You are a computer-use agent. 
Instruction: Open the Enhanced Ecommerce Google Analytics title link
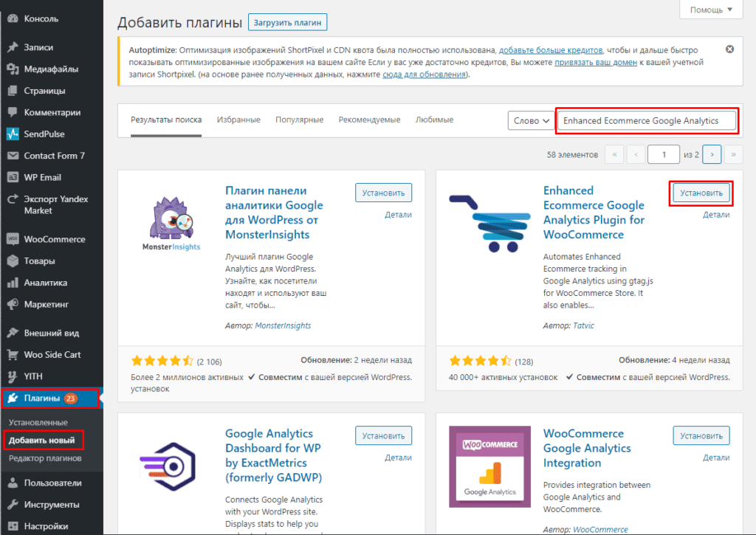click(x=594, y=213)
